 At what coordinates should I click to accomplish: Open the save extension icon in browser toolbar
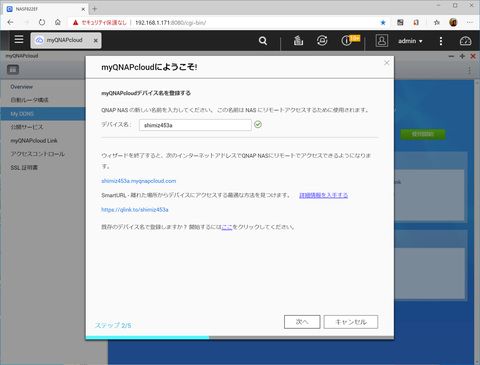point(400,23)
